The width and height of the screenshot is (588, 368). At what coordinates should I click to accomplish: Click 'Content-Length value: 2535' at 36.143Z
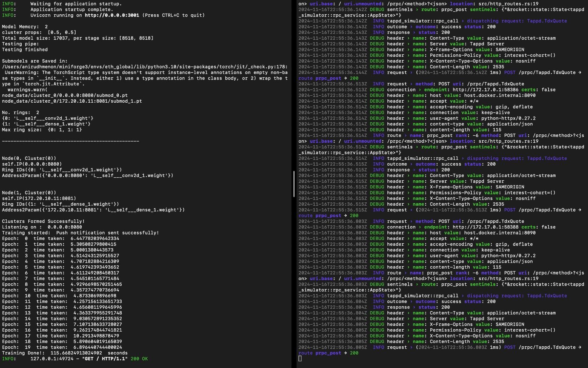458,67
